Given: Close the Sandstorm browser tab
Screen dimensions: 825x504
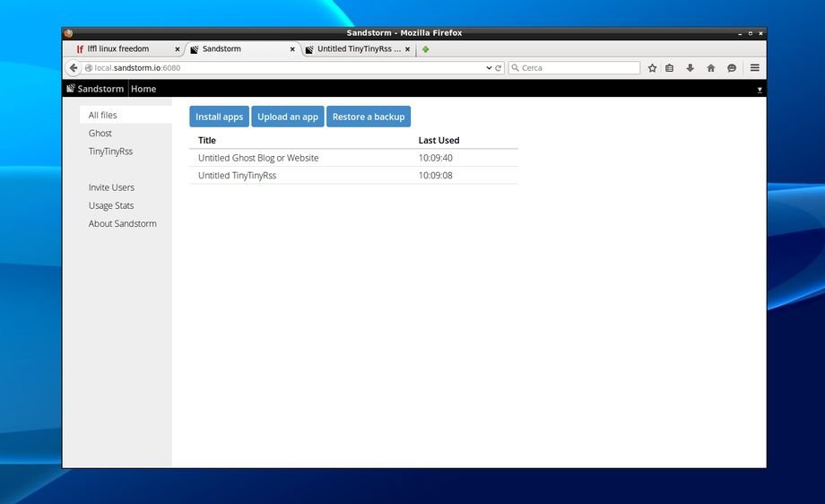Looking at the screenshot, I should [292, 49].
